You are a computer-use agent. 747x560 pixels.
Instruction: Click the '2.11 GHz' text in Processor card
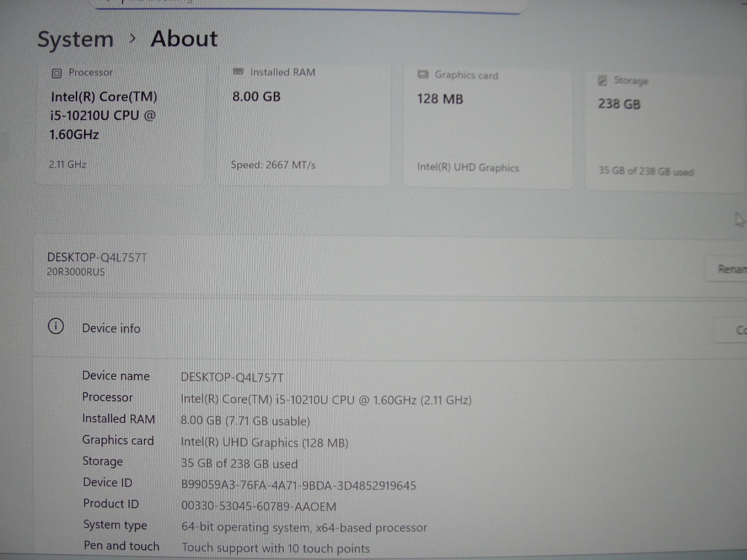pos(68,164)
